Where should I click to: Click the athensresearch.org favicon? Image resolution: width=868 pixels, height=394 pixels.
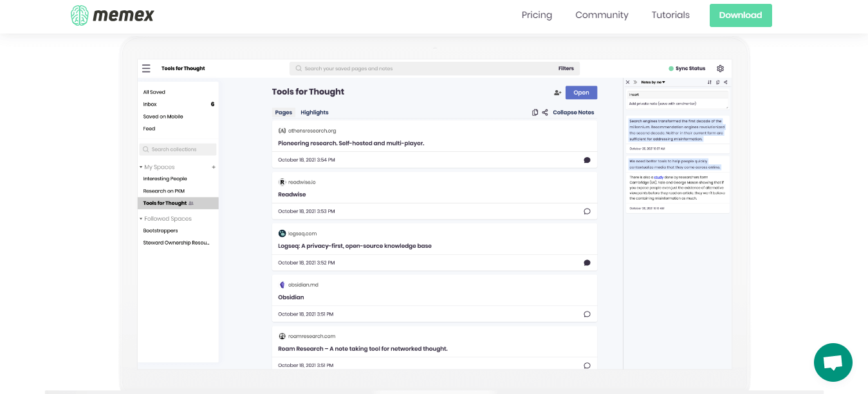click(282, 131)
